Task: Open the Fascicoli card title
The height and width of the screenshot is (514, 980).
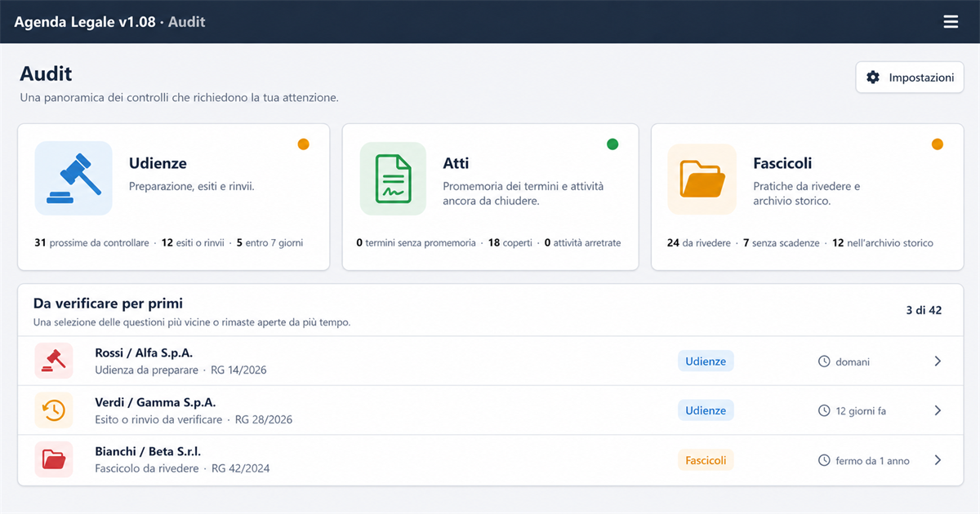Action: click(x=782, y=164)
